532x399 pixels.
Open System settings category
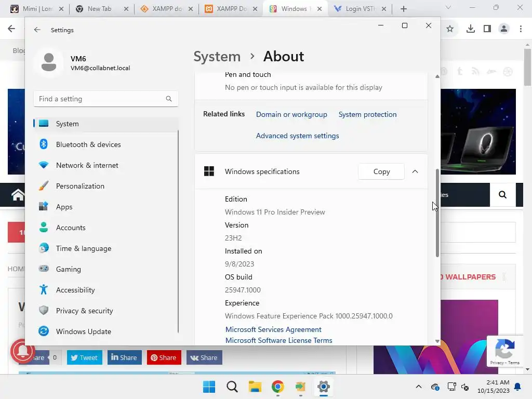pyautogui.click(x=105, y=124)
